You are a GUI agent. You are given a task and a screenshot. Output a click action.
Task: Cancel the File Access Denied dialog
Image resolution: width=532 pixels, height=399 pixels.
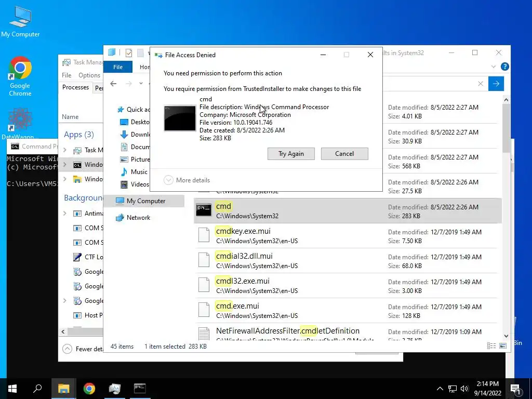(344, 154)
